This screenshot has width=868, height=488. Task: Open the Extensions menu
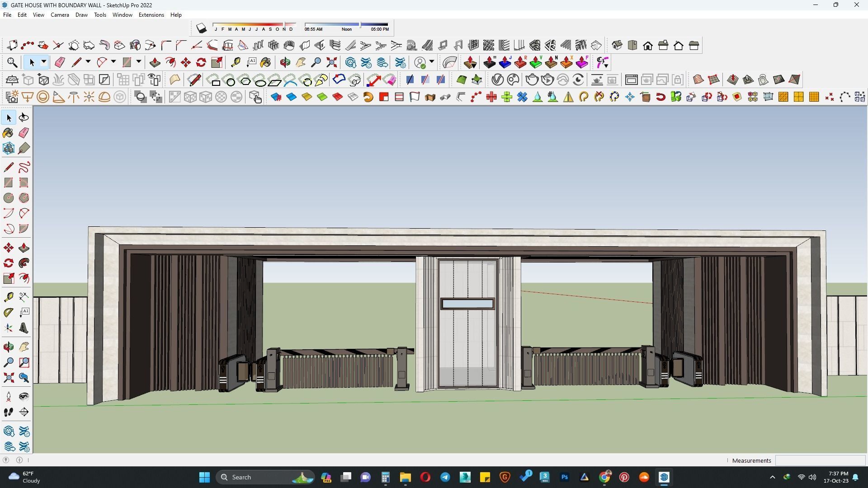(x=151, y=15)
